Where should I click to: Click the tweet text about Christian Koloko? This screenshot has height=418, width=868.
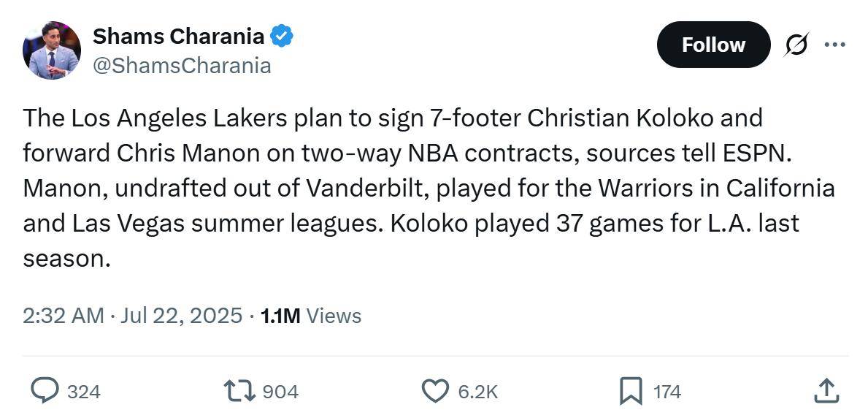pos(429,188)
